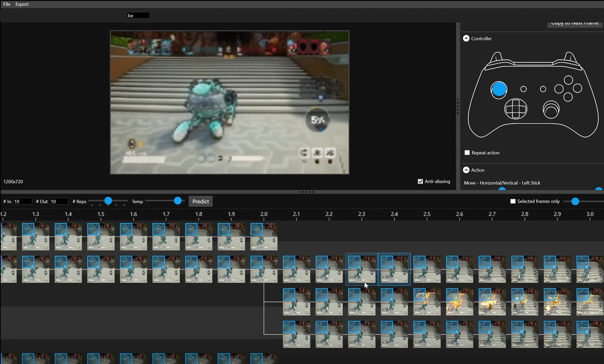The width and height of the screenshot is (604, 364).
Task: Click the D-pad on the controller diagram
Action: [x=516, y=109]
